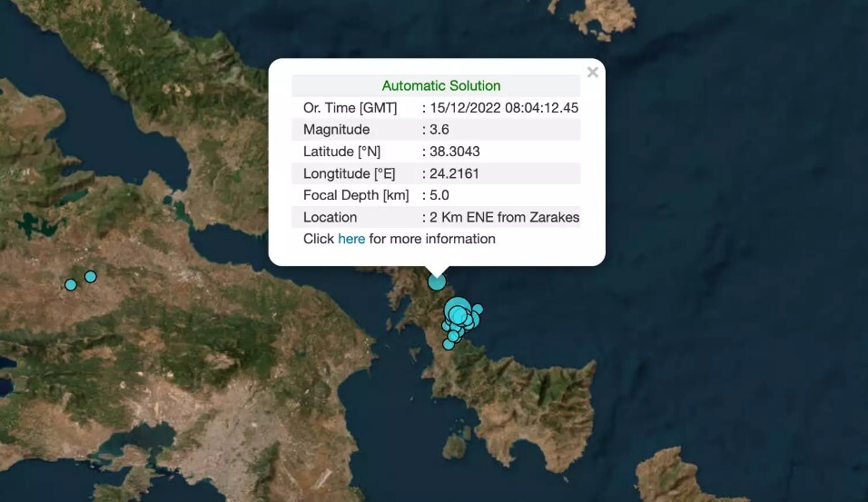Click the 'Focal Depth [km]' label
The width and height of the screenshot is (868, 502).
pos(356,195)
